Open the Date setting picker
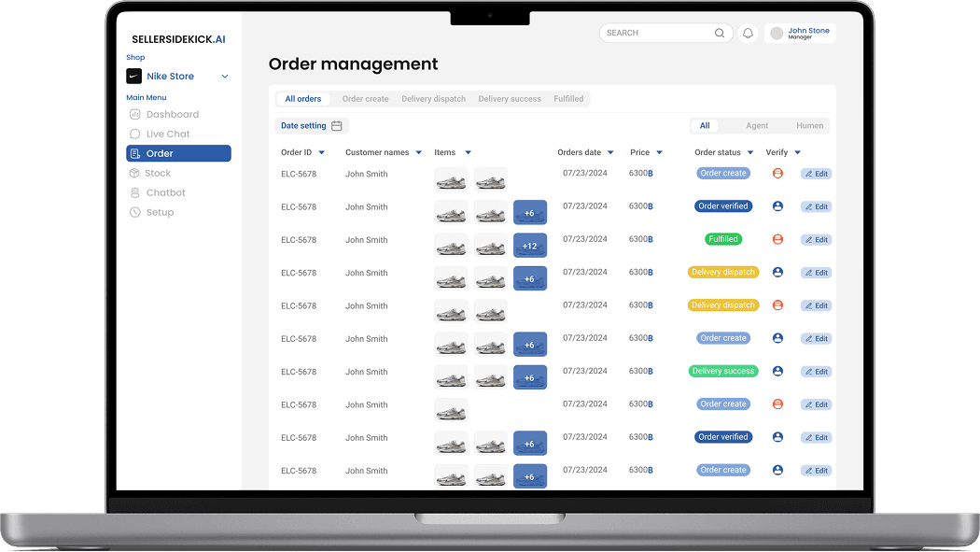Screen dimensions: 980x552 click(x=311, y=126)
